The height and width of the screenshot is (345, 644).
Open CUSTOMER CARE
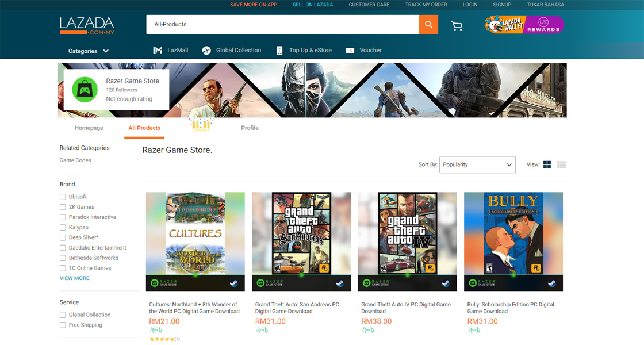pos(369,5)
